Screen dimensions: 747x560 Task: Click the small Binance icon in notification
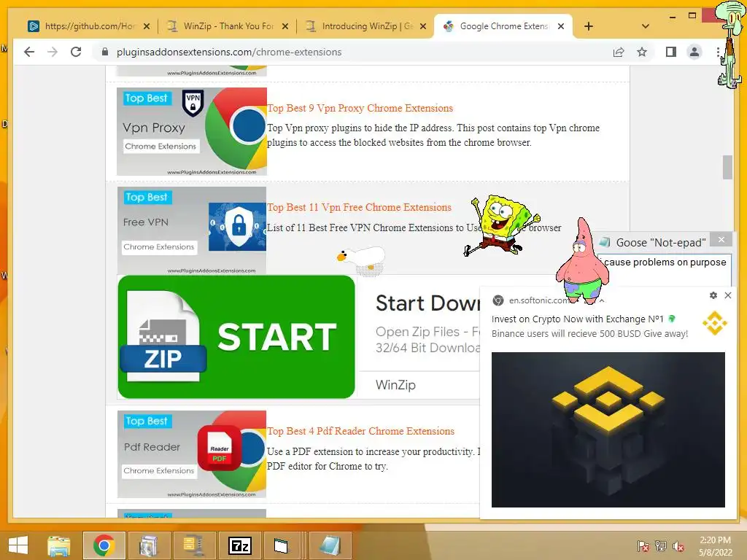[x=715, y=323]
